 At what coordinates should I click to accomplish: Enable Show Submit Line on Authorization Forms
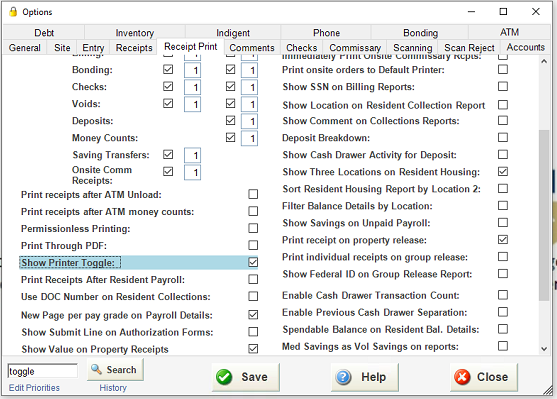tap(253, 331)
